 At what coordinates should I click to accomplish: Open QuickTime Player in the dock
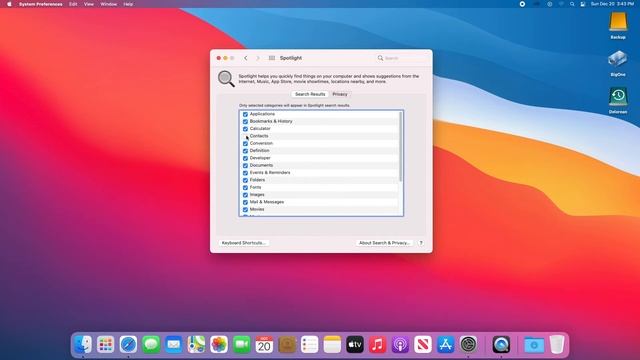(x=501, y=345)
